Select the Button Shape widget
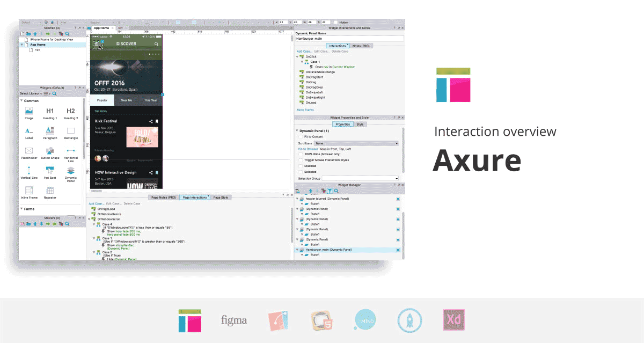 point(50,153)
